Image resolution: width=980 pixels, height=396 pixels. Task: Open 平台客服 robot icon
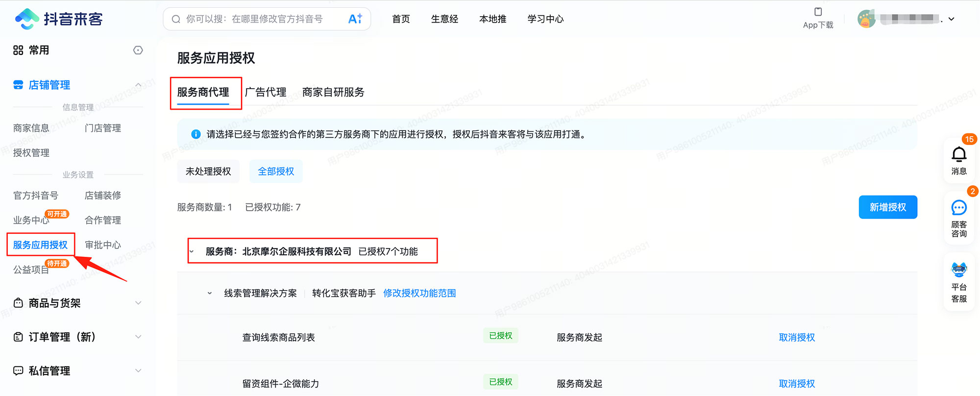tap(958, 270)
